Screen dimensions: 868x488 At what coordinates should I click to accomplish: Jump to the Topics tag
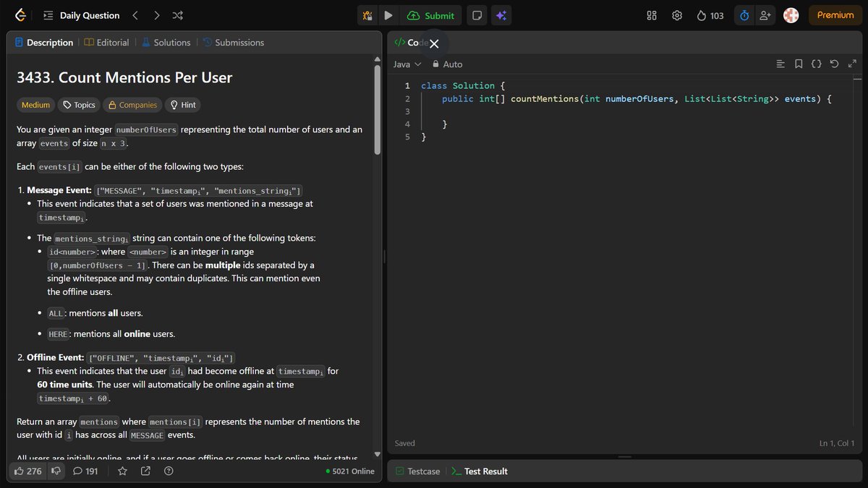pyautogui.click(x=79, y=105)
